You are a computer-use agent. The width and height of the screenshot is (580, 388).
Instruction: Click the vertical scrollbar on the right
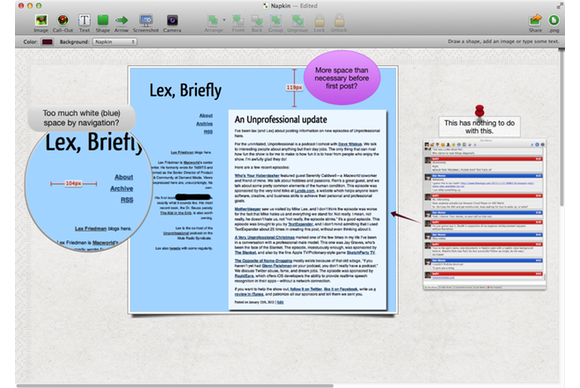(562, 128)
